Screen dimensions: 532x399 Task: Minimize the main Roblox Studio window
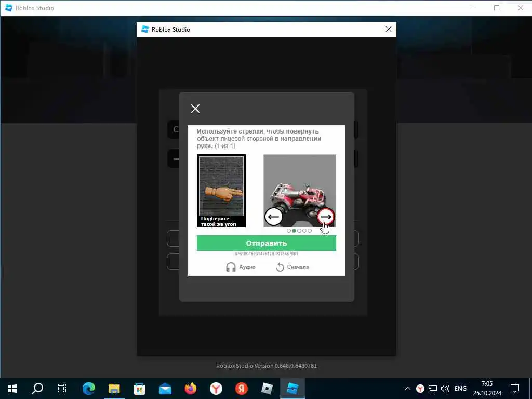coord(473,8)
